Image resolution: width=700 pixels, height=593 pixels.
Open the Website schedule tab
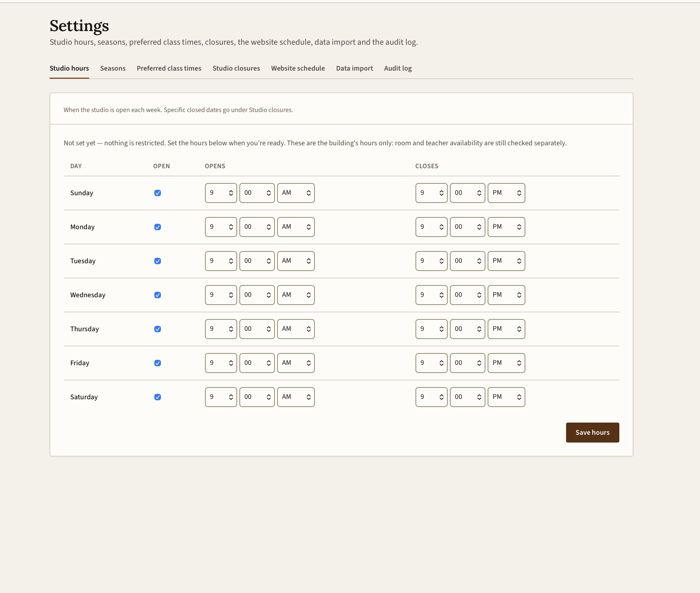click(298, 68)
